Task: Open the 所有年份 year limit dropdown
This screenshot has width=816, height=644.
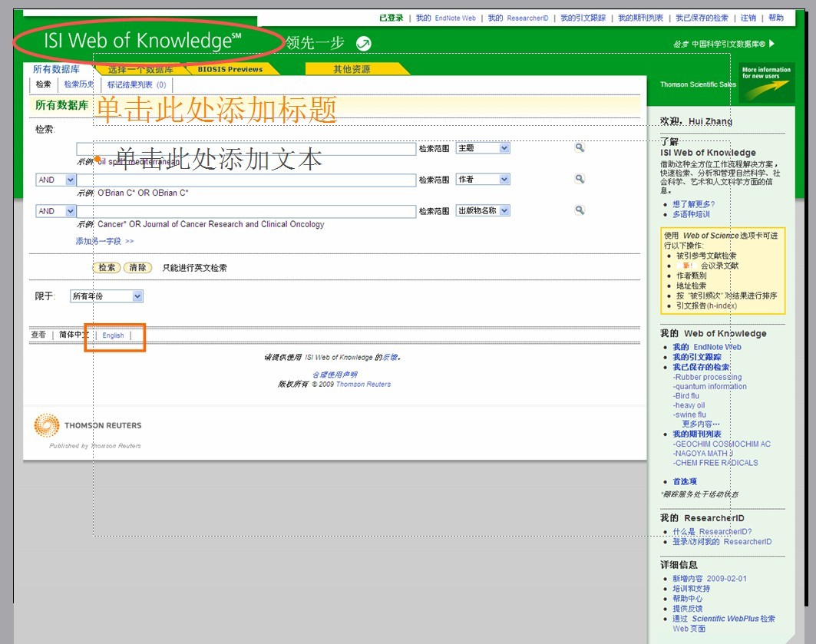Action: (106, 296)
